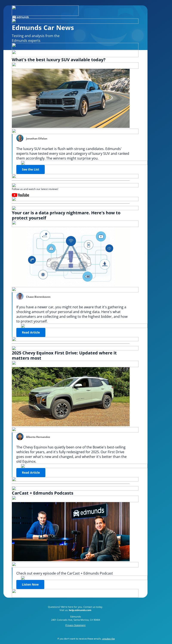Screen dimensions: 172x644
Task: Click the best luxury SUV headline
Action: 58,60
